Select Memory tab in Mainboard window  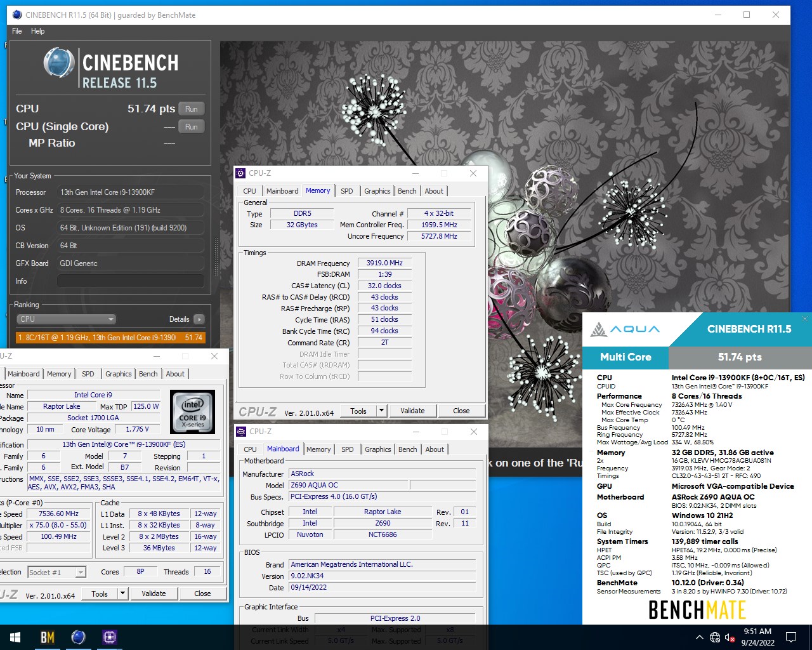(x=318, y=449)
